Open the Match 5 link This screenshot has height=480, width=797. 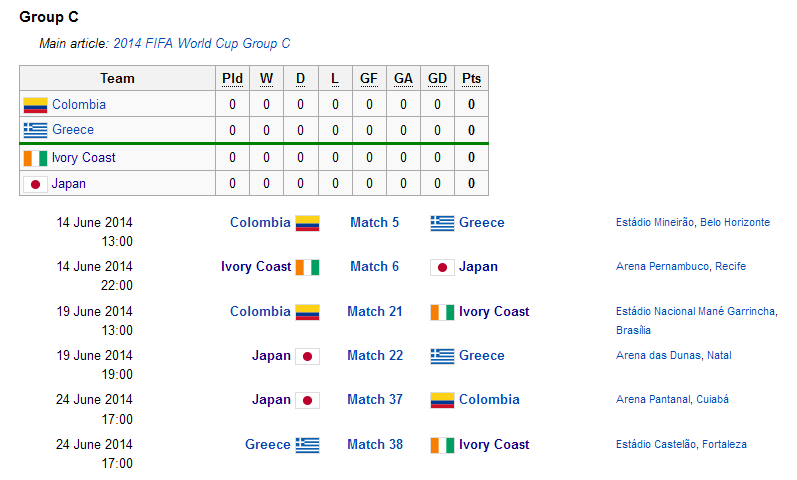(374, 223)
